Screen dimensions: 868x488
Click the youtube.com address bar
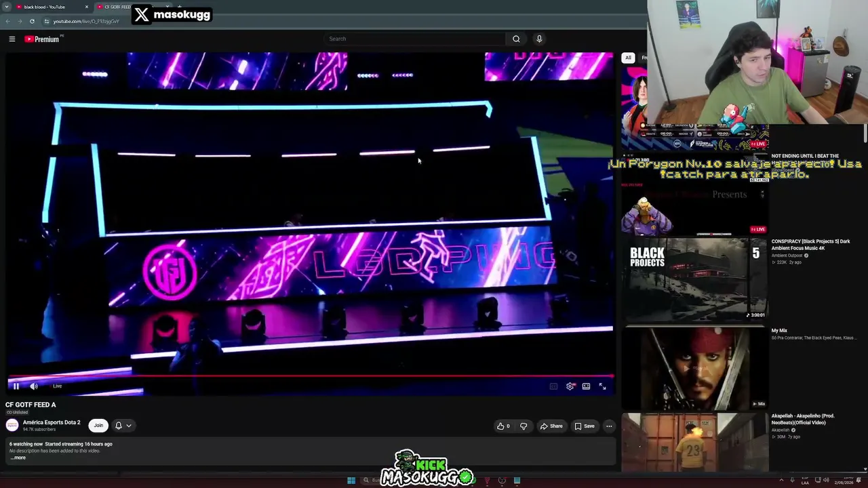pos(86,21)
